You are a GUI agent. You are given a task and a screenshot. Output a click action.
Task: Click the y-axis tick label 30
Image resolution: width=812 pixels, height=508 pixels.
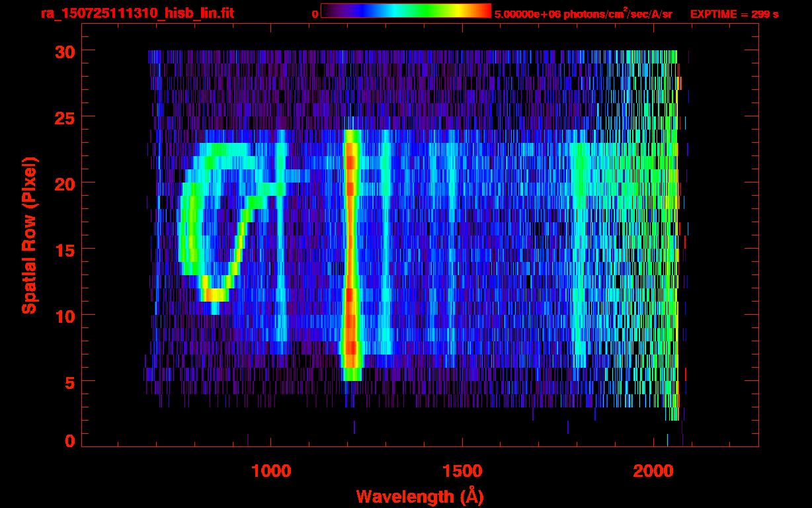pyautogui.click(x=63, y=51)
